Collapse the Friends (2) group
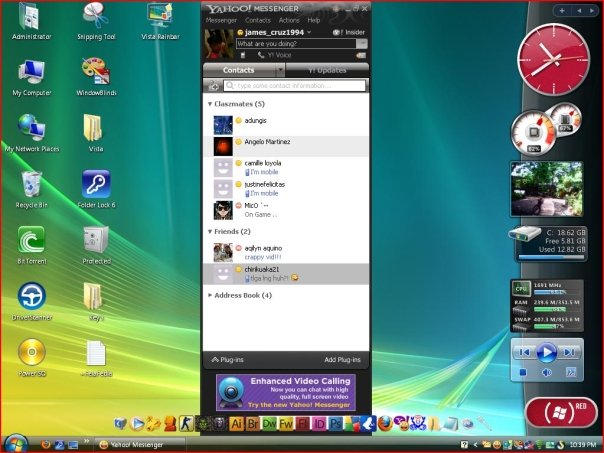This screenshot has width=604, height=453. pyautogui.click(x=210, y=232)
